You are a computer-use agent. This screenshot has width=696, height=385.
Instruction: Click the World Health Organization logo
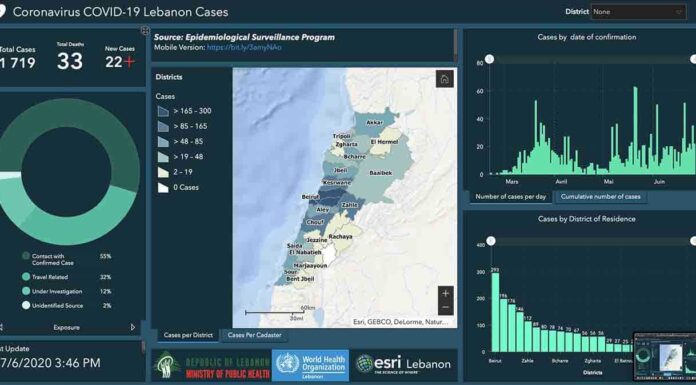(x=310, y=365)
